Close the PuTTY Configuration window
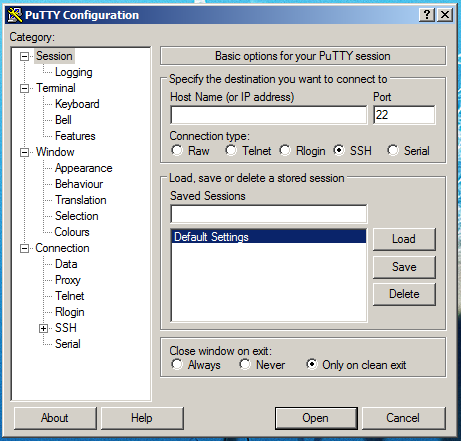 445,15
